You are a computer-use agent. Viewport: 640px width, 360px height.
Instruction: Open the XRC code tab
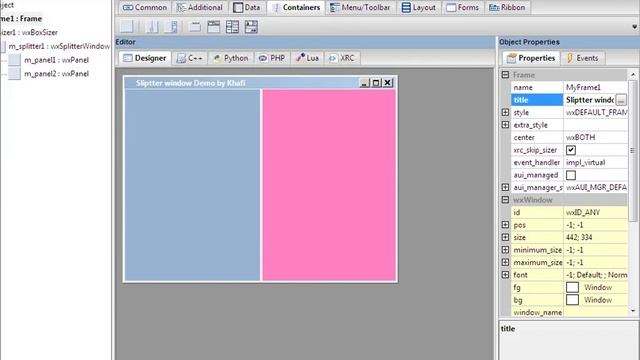pyautogui.click(x=342, y=58)
